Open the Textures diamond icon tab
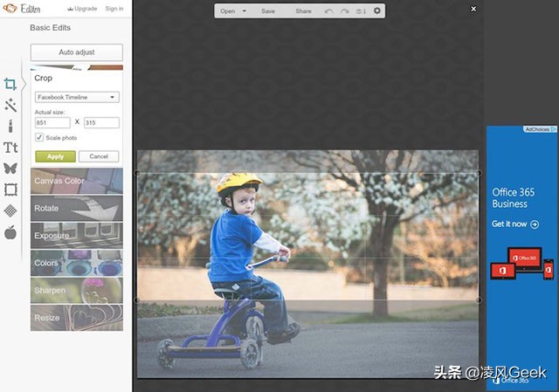This screenshot has height=392, width=559. pyautogui.click(x=10, y=210)
